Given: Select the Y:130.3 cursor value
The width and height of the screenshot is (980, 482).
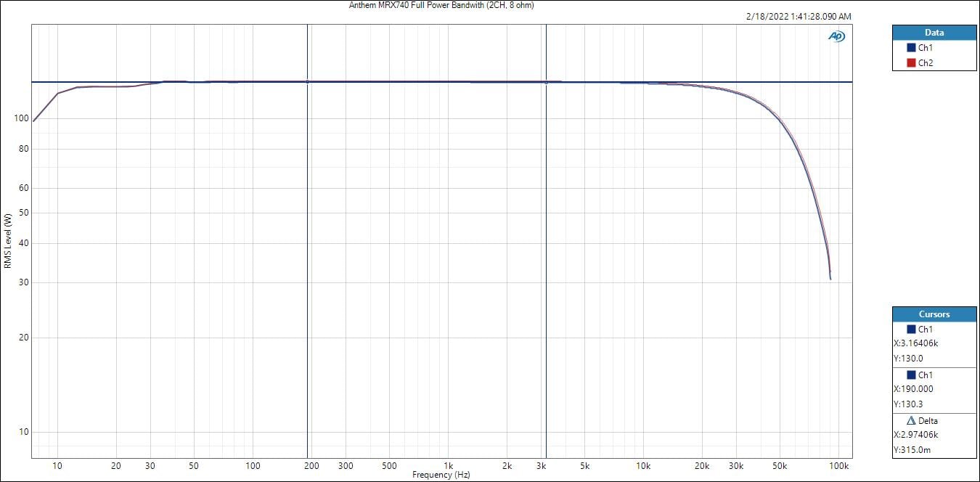Looking at the screenshot, I should (x=907, y=404).
